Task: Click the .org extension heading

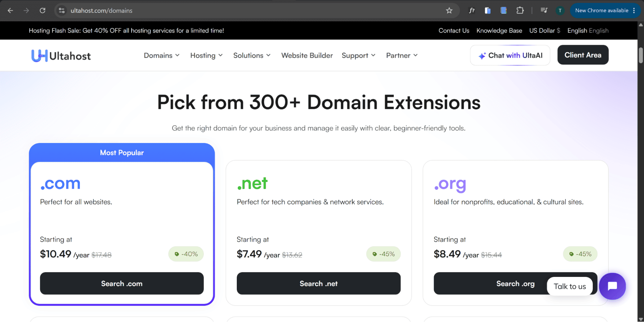Action: click(450, 184)
